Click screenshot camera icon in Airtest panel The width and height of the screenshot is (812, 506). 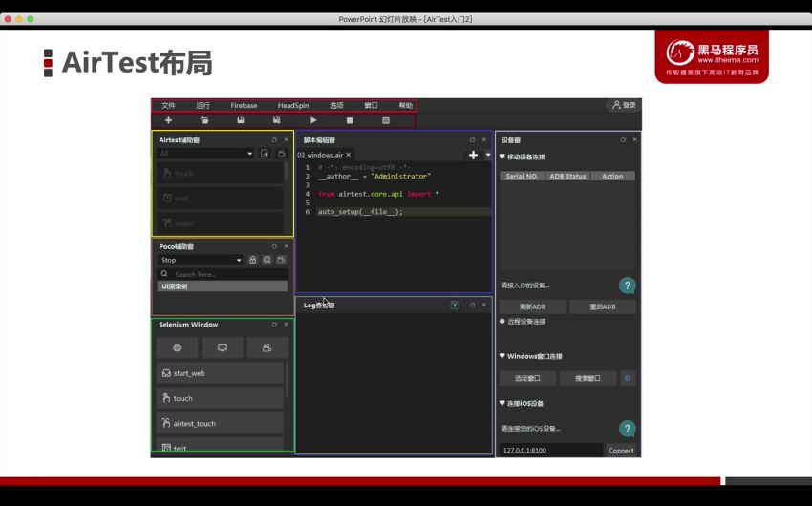coord(281,153)
